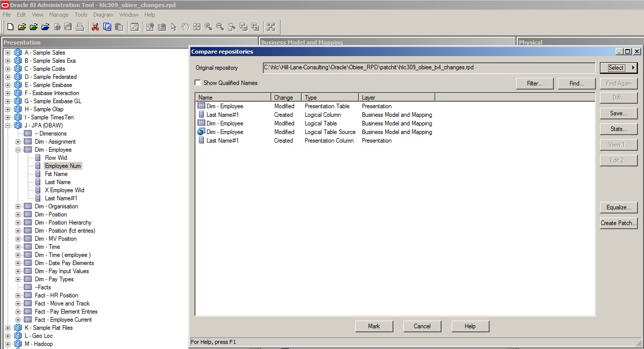This screenshot has width=644, height=349.
Task: Click the Fact - HR Position table icon
Action: [x=28, y=295]
